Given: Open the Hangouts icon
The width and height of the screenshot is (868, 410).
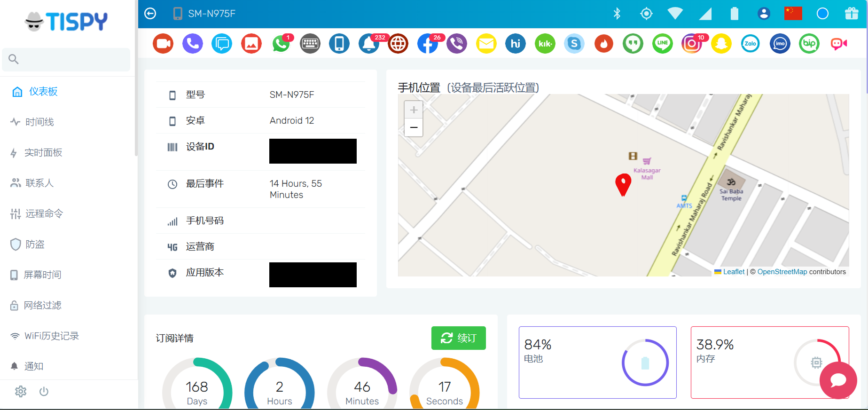Looking at the screenshot, I should coord(633,44).
